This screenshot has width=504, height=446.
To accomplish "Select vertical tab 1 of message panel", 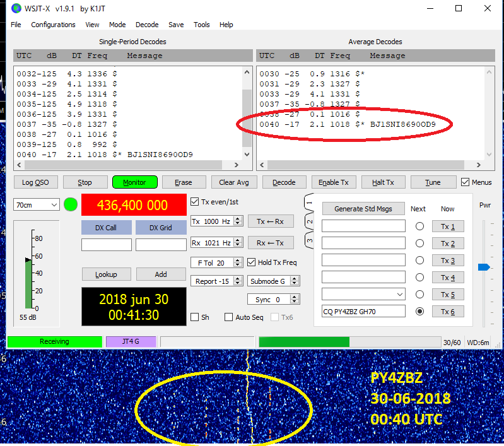I will pos(309,202).
